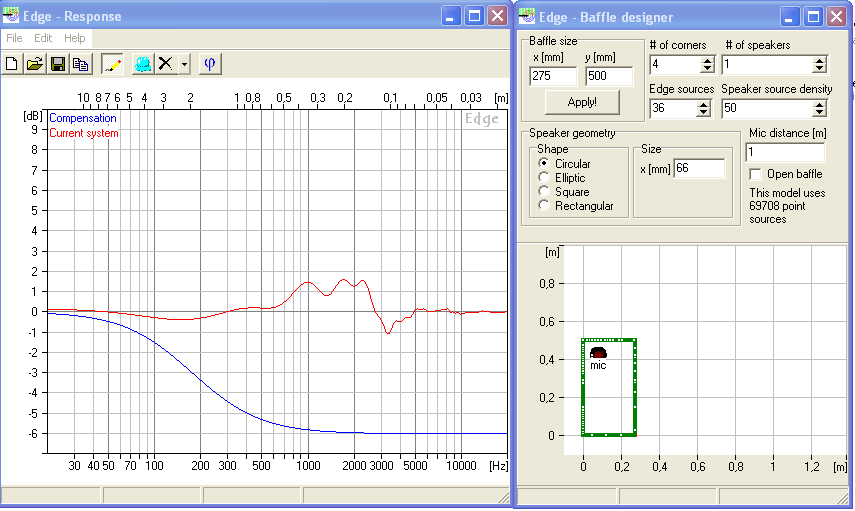Viewport: 855px width, 511px height.
Task: Decrease # of speakers with down arrow
Action: click(x=819, y=69)
